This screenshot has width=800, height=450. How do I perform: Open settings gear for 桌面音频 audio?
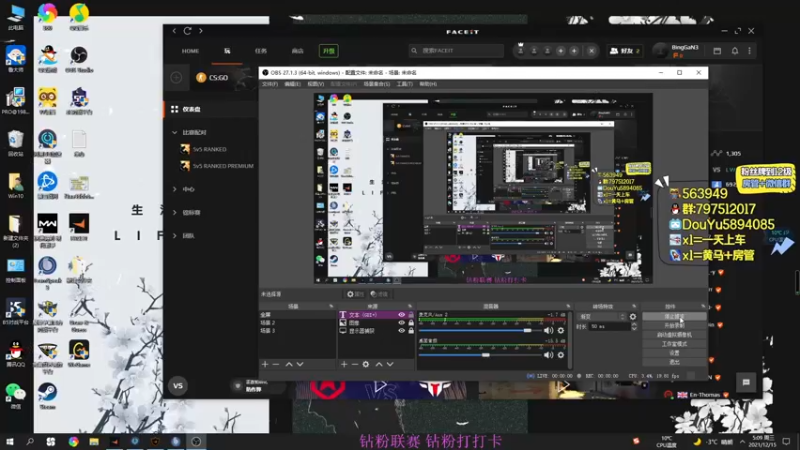pyautogui.click(x=561, y=355)
